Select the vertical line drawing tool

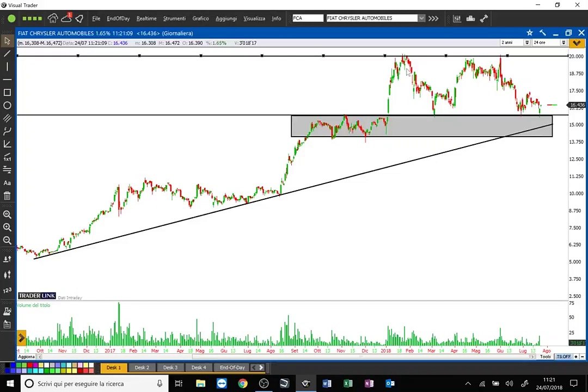[x=7, y=67]
